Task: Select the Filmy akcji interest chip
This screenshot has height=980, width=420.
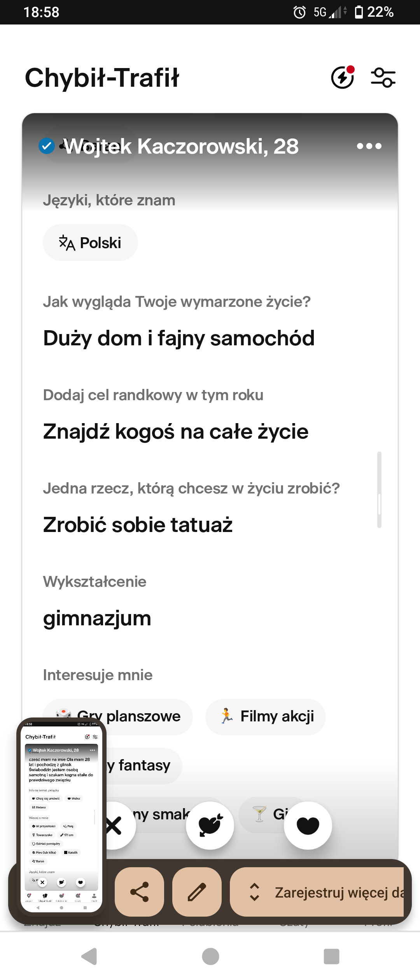Action: [x=266, y=716]
